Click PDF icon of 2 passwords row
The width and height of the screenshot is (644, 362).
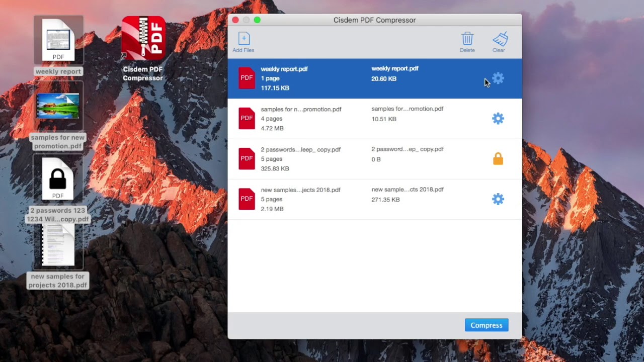click(x=247, y=158)
